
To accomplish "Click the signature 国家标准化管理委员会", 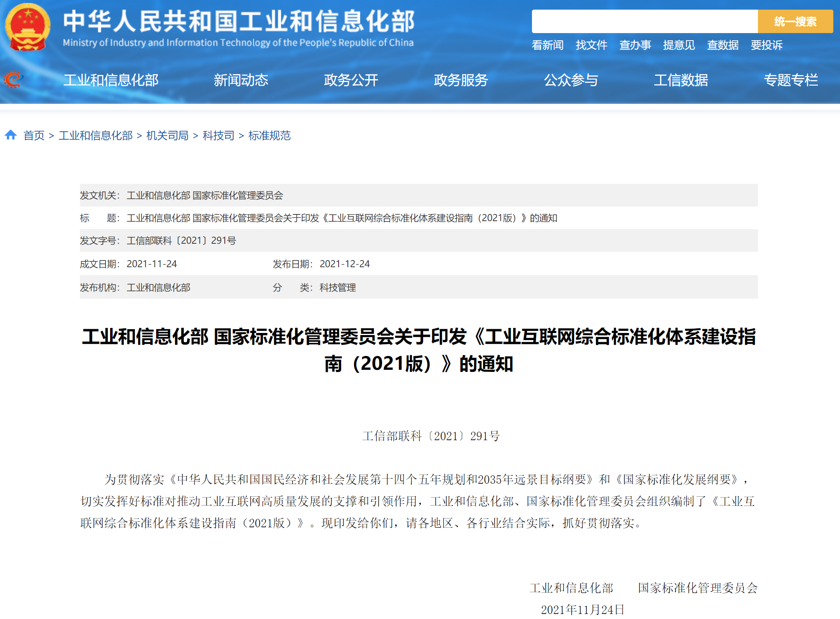I will pyautogui.click(x=698, y=588).
